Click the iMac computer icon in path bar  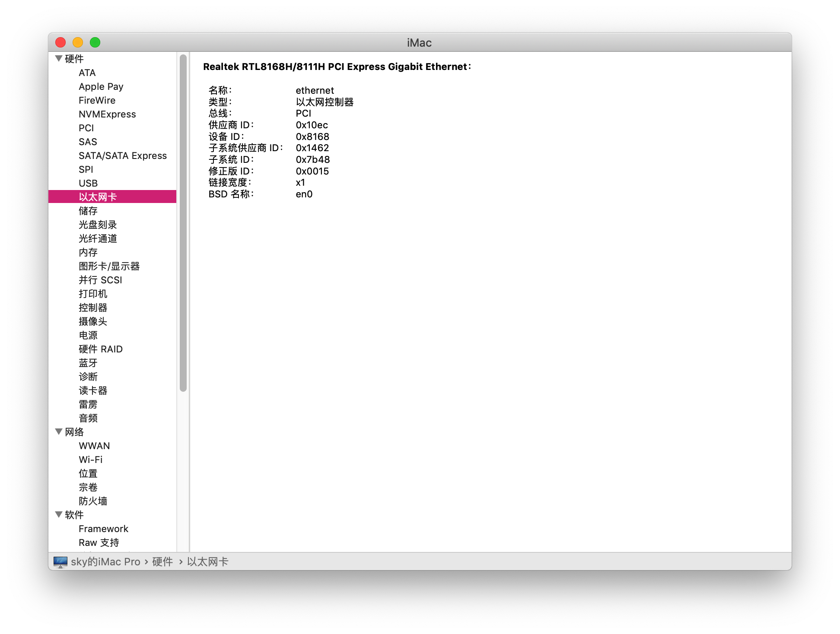(60, 562)
